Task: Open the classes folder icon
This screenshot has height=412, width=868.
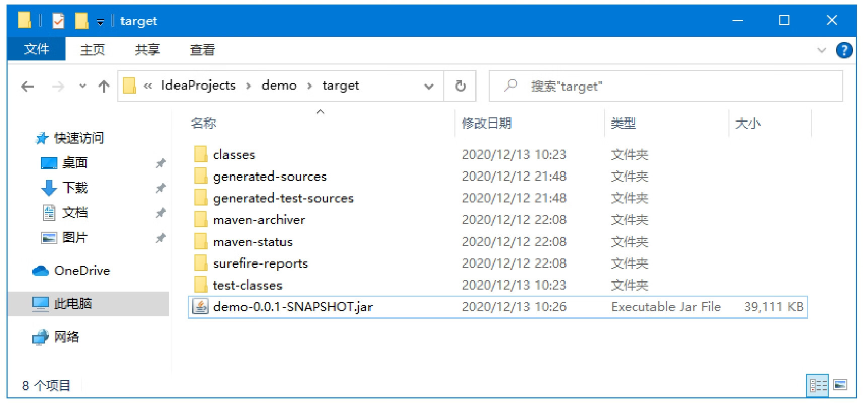Action: coord(201,155)
